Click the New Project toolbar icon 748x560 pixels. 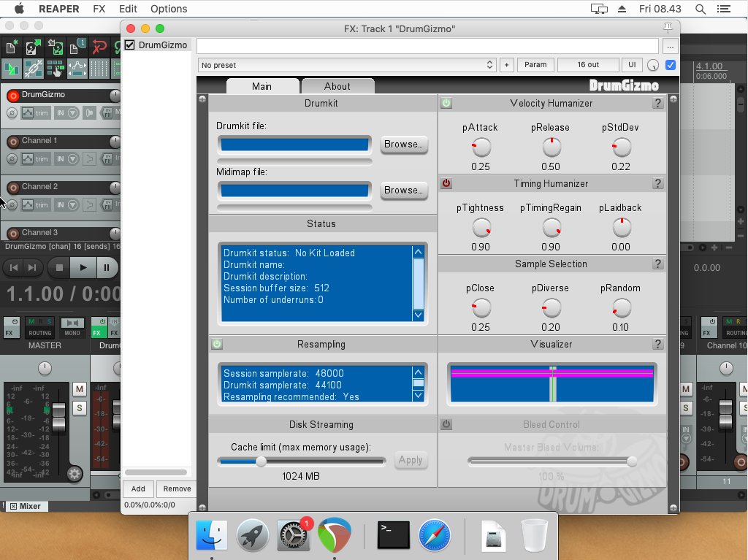coord(12,47)
